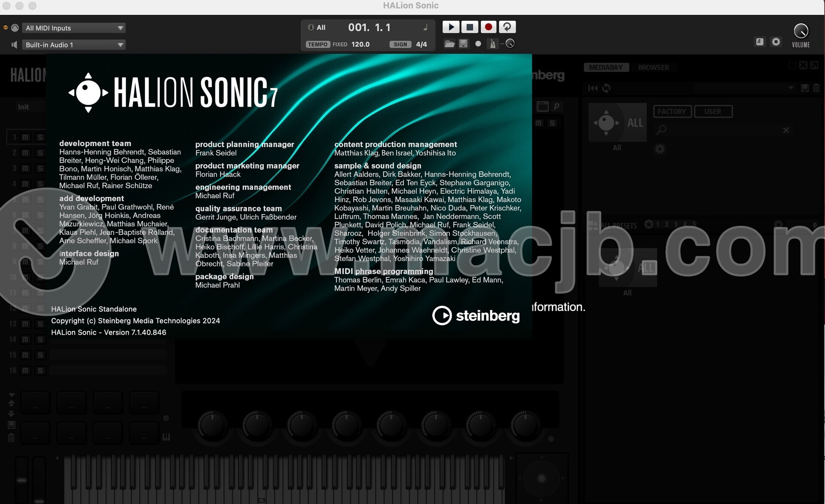
Task: Click the keyboard icon beside trigger pads
Action: pyautogui.click(x=166, y=437)
